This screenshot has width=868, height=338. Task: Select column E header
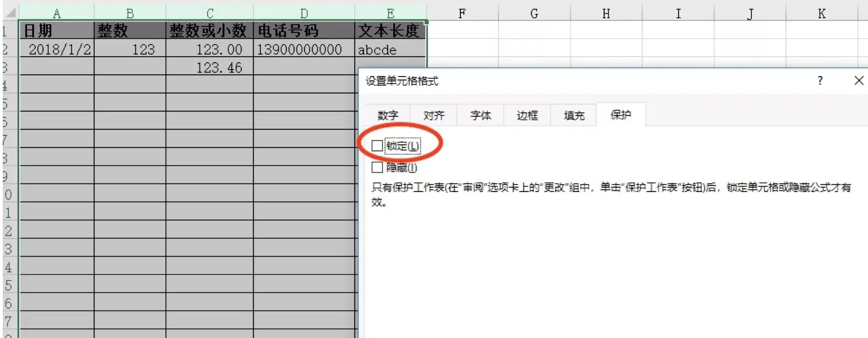coord(390,13)
